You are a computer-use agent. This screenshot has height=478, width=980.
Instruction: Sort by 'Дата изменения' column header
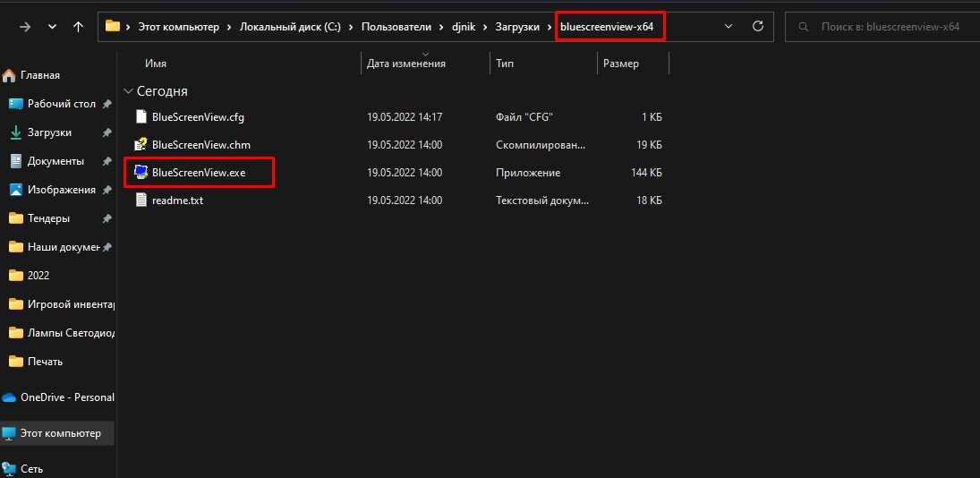(x=406, y=64)
